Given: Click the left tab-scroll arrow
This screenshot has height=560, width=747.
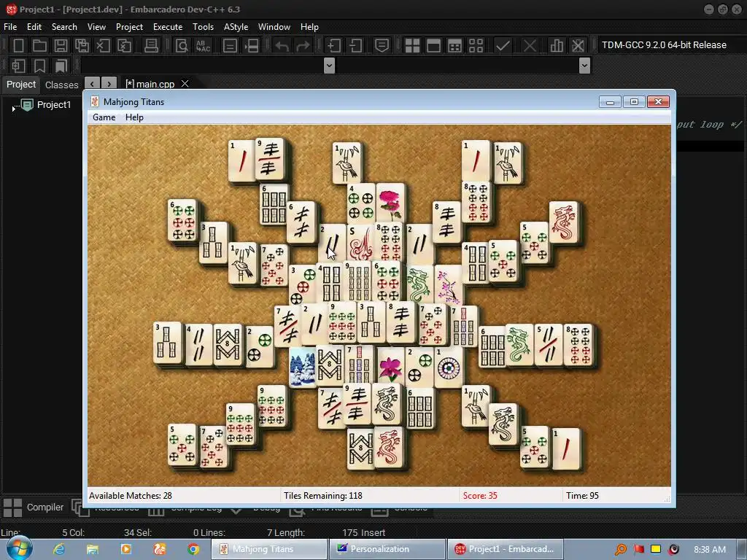Looking at the screenshot, I should click(92, 84).
